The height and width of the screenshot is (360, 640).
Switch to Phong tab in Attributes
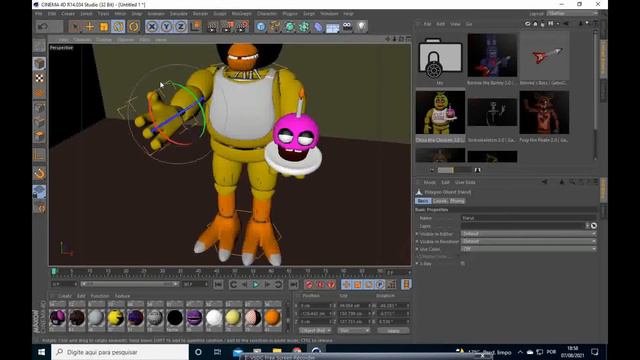click(457, 201)
